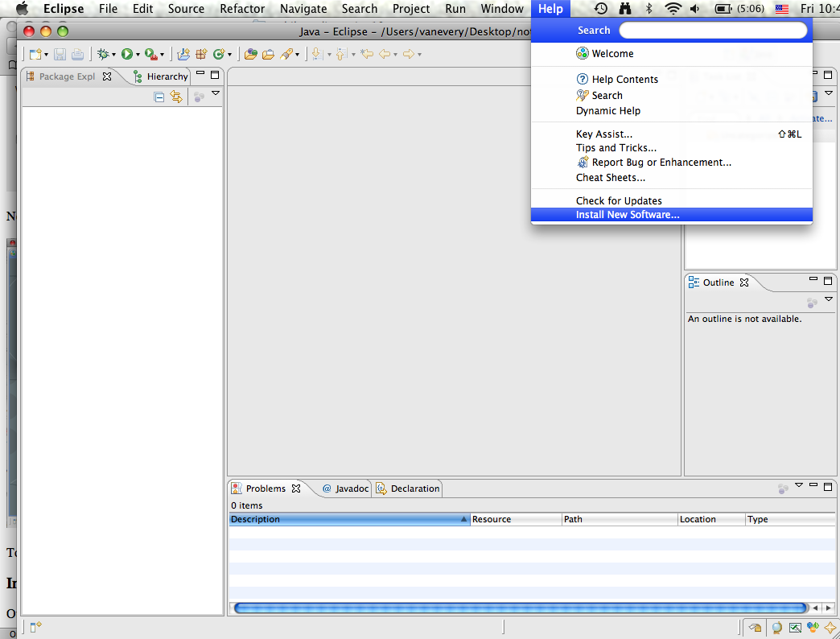Screen dimensions: 840x639
Task: Select Report Bug or Enhancement entry
Action: tap(672, 163)
